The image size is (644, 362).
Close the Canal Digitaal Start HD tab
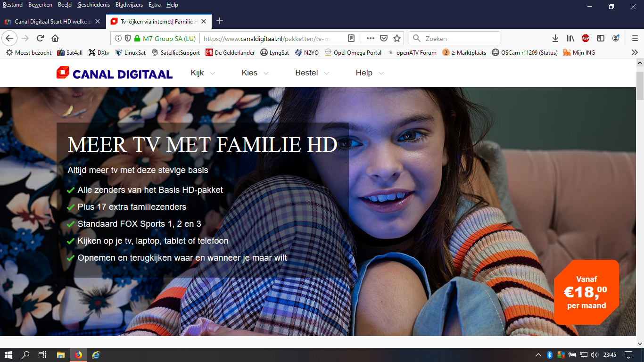pos(98,21)
